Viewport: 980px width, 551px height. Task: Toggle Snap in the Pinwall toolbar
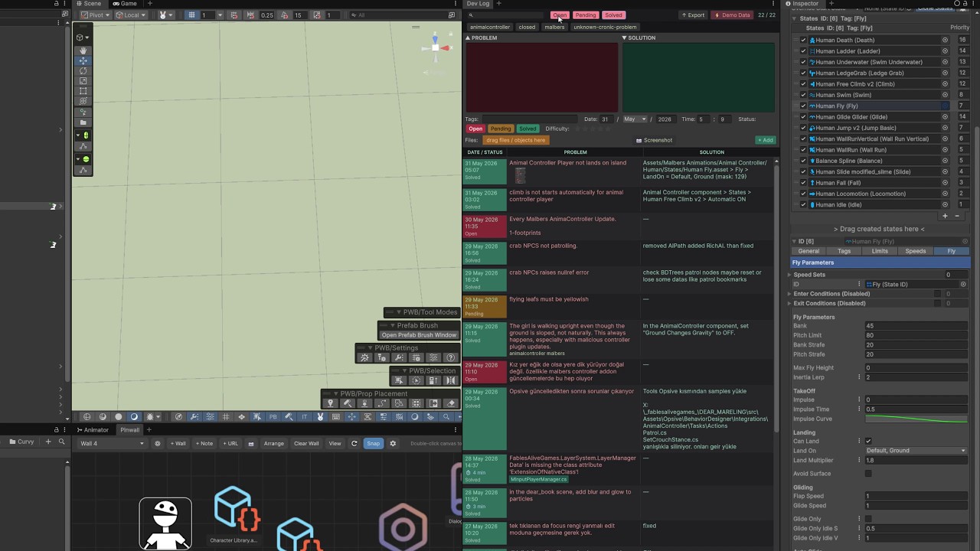373,443
